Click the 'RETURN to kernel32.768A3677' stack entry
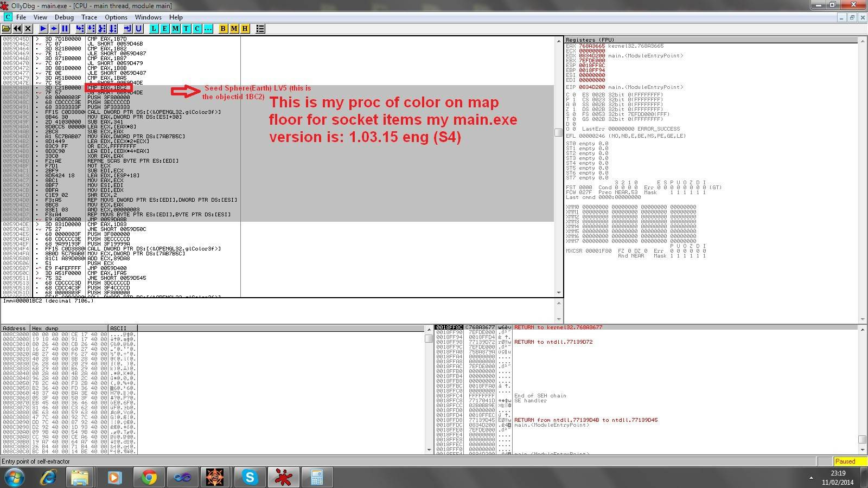 [x=558, y=327]
